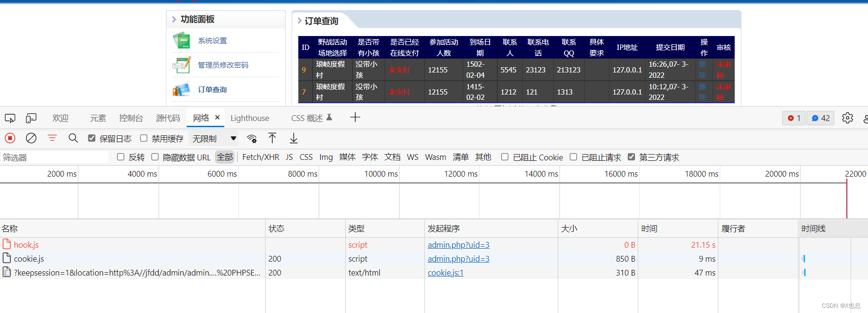The width and height of the screenshot is (868, 313).
Task: Select 全部 request type filter
Action: [225, 157]
